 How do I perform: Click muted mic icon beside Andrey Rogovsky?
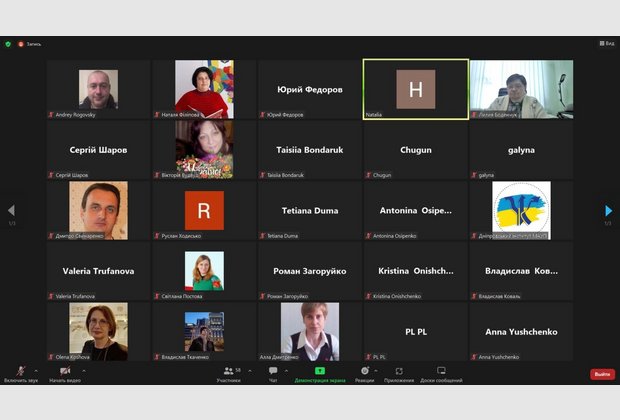click(51, 115)
